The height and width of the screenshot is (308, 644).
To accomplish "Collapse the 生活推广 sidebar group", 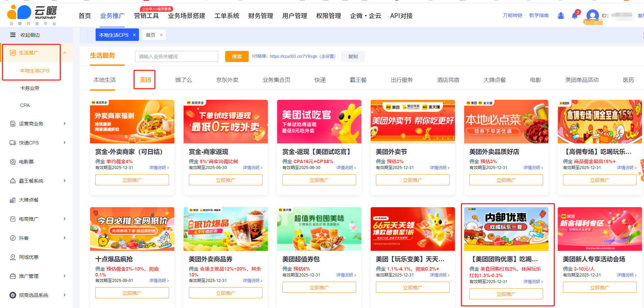I will [x=64, y=53].
